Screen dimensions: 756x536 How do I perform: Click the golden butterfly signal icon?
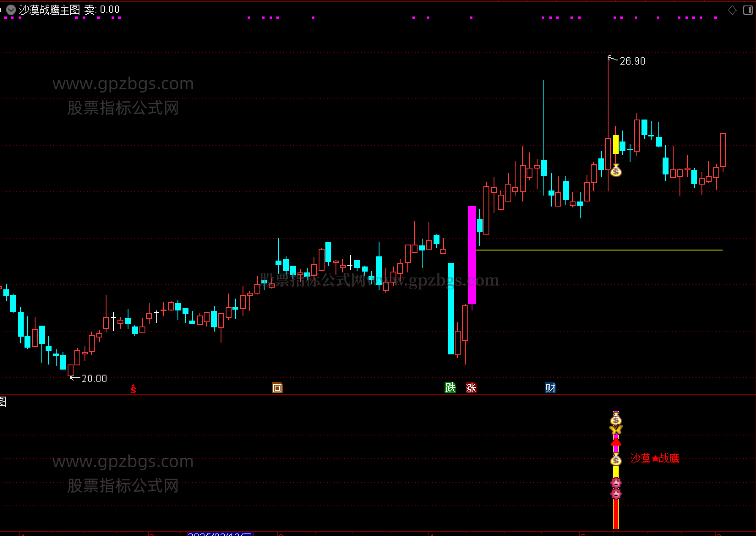point(616,430)
